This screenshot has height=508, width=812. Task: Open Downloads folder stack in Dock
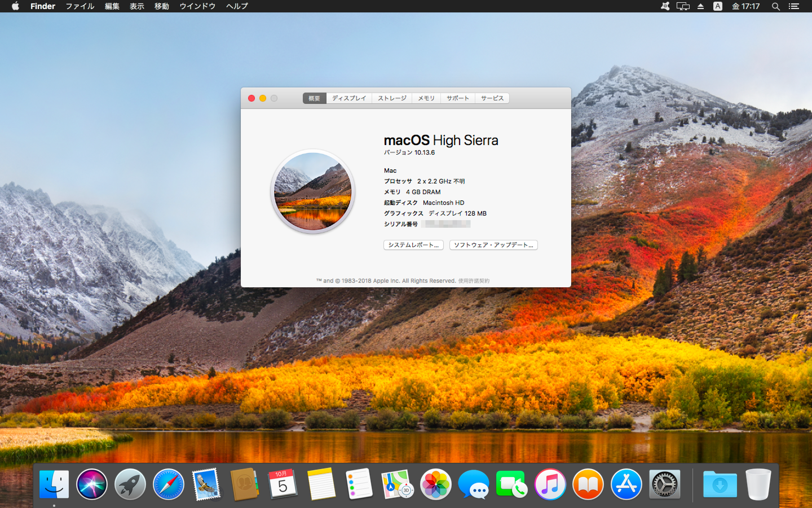[720, 484]
